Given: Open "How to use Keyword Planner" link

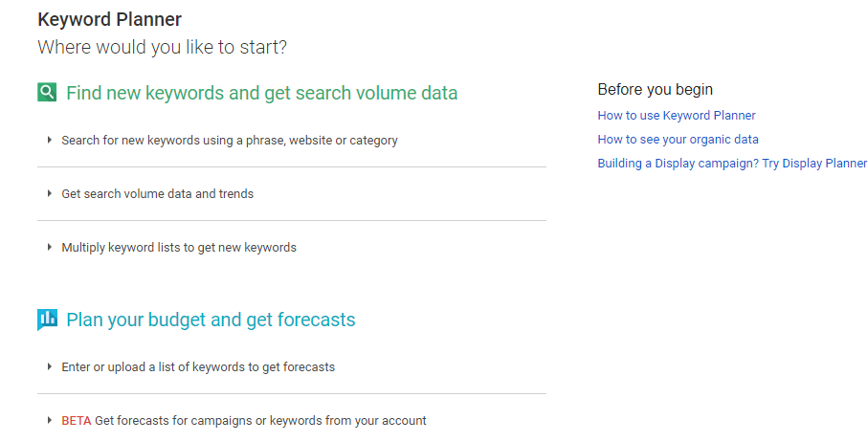Looking at the screenshot, I should [677, 116].
